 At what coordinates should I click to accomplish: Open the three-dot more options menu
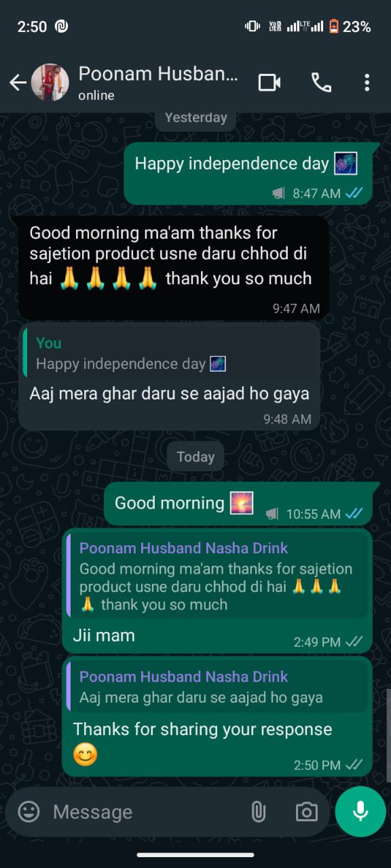pos(367,83)
